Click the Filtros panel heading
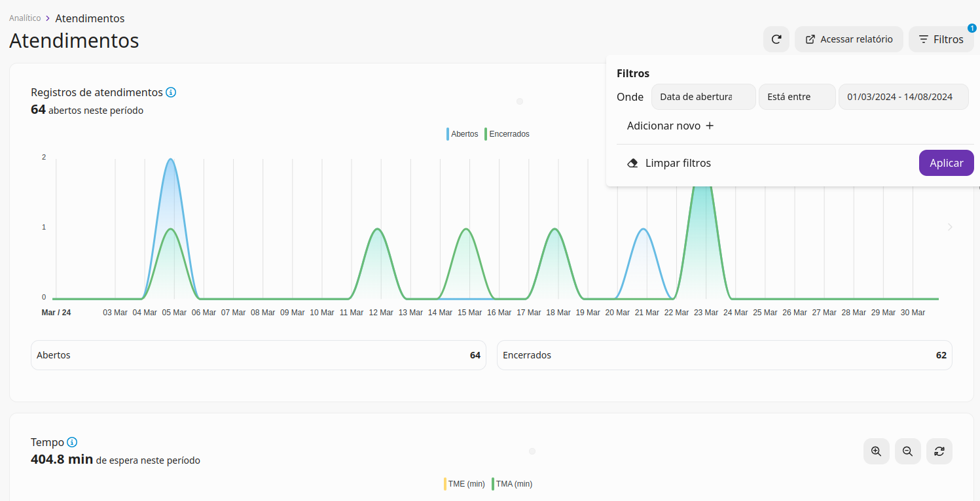The width and height of the screenshot is (980, 501). 633,73
